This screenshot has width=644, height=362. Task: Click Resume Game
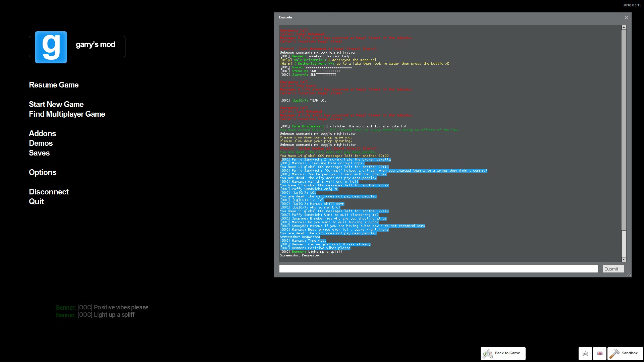point(54,85)
